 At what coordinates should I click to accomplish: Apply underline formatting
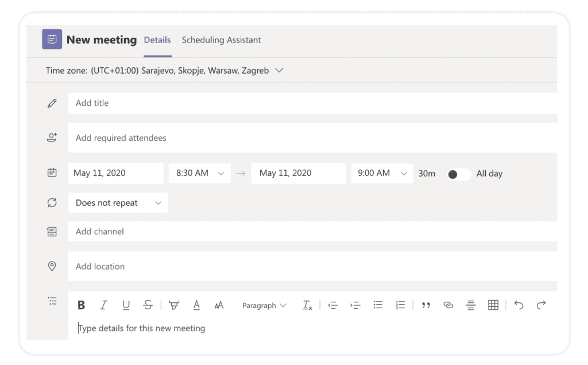126,305
